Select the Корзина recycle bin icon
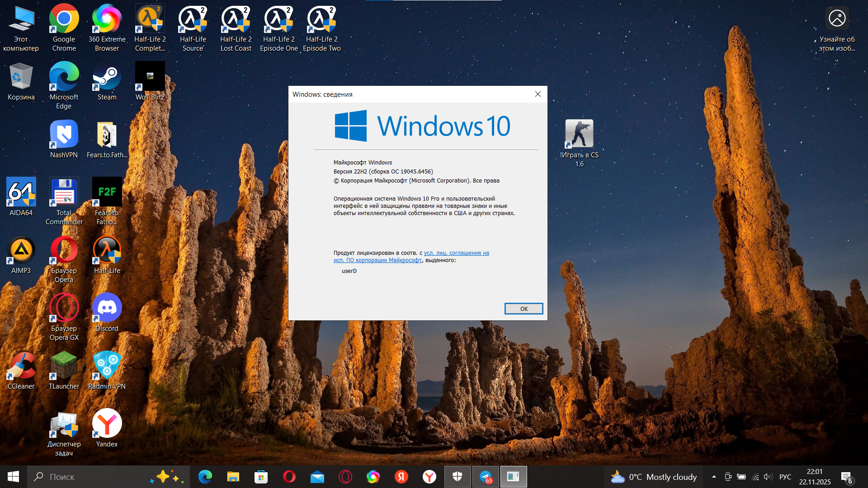The height and width of the screenshot is (488, 868). [x=21, y=81]
